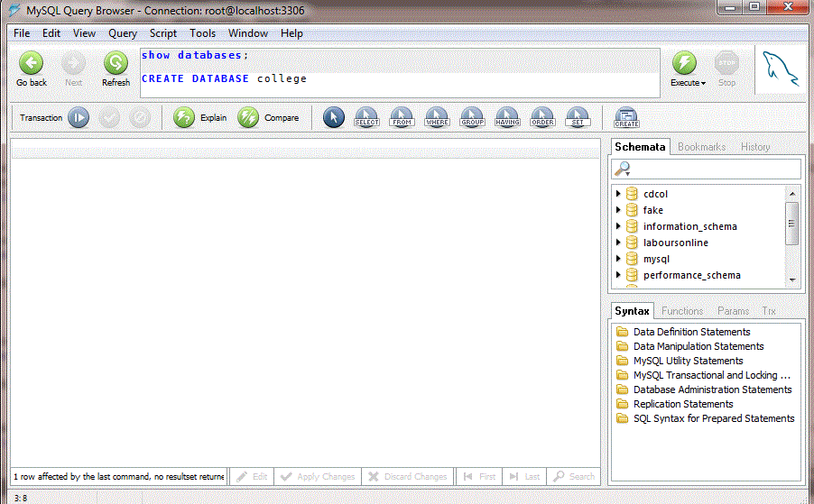Open the Tools menu

202,33
